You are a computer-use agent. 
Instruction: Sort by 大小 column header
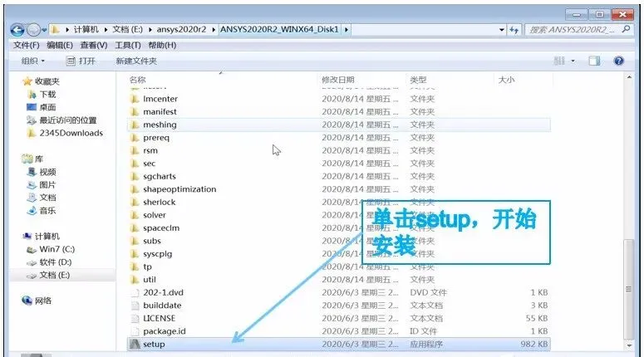coord(506,80)
